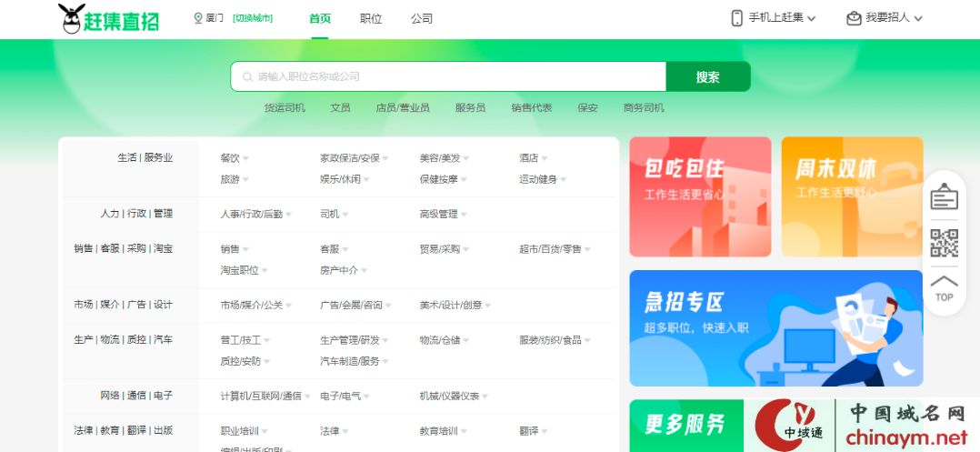Click the mobile phone icon in header
This screenshot has width=980, height=452.
click(736, 18)
